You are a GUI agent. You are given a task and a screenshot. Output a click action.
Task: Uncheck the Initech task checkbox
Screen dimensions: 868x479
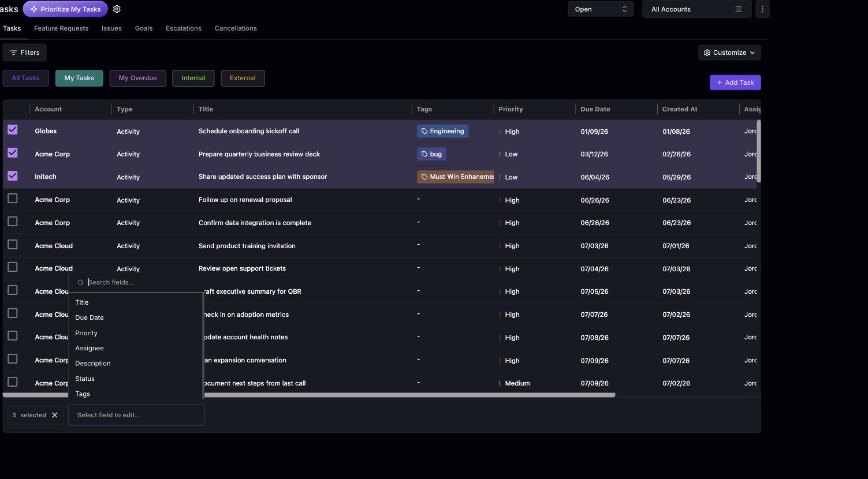click(13, 176)
